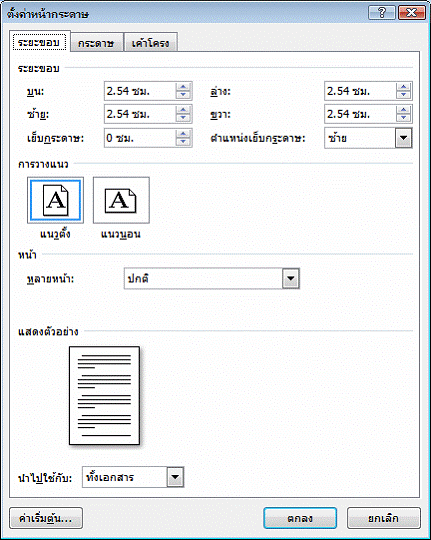Image resolution: width=431 pixels, height=540 pixels.
Task: Increase gutter เย็บกระดาษ with up arrow
Action: click(x=183, y=134)
